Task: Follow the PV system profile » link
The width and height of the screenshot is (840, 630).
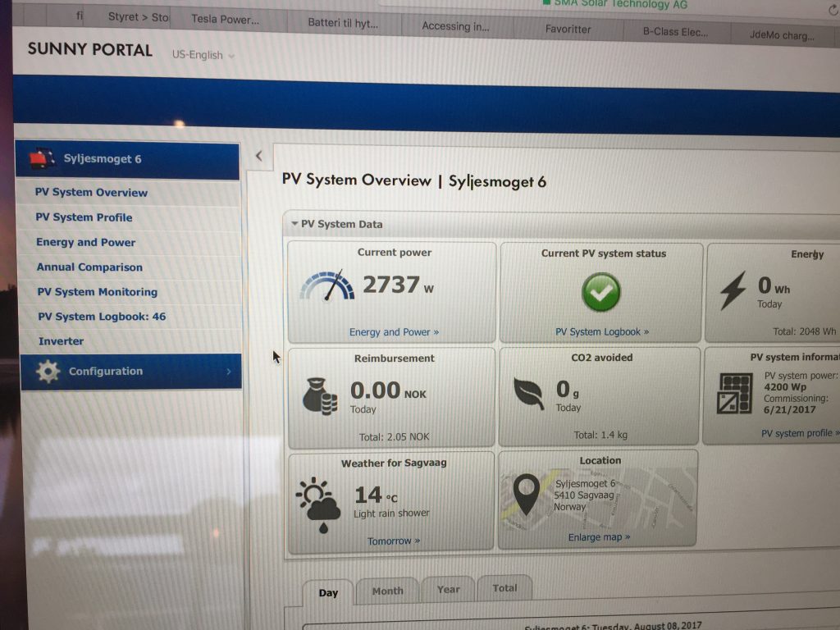Action: point(801,433)
